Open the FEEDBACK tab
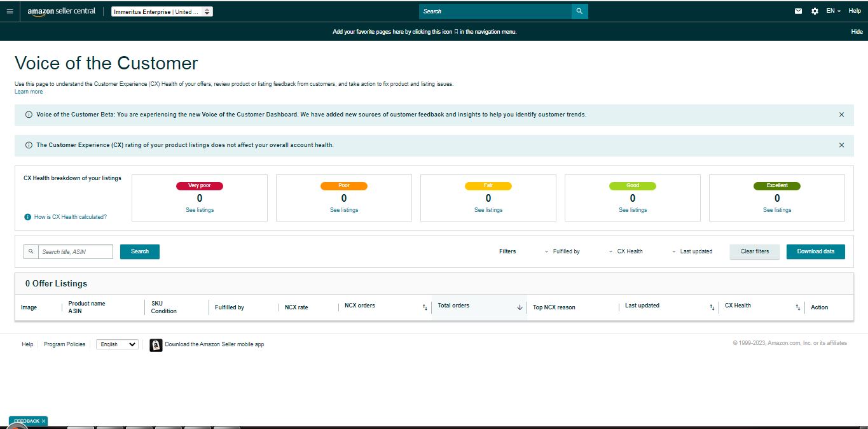This screenshot has width=868, height=429. [26, 421]
